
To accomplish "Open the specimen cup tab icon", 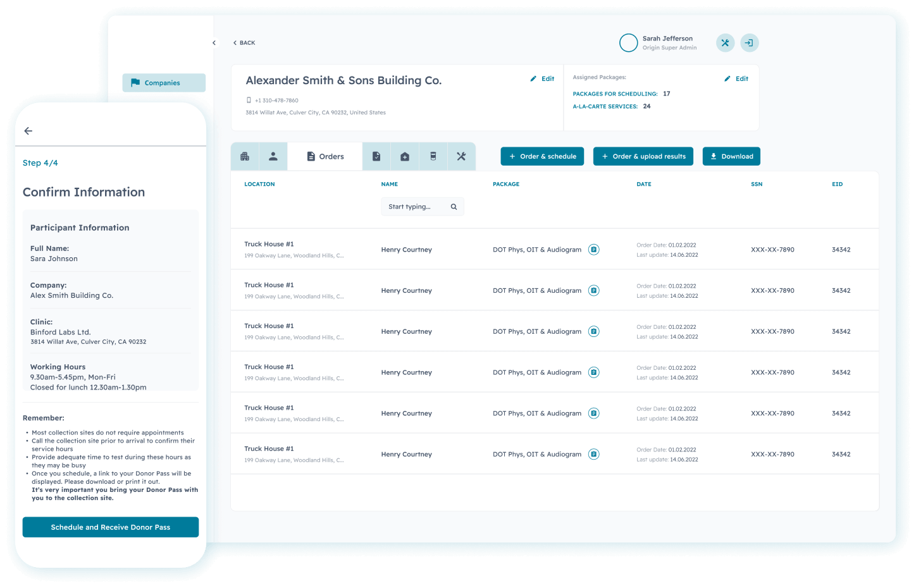I will click(433, 156).
